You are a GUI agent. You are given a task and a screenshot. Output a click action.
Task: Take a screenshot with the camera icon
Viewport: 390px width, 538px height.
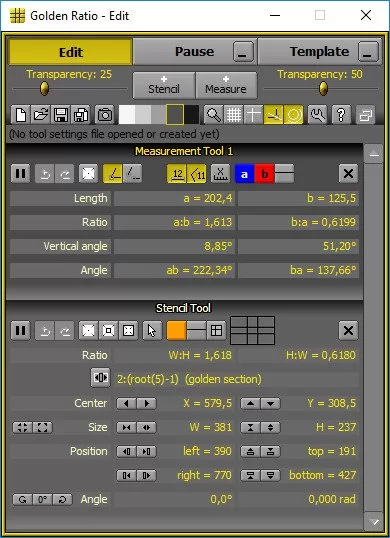click(x=105, y=115)
